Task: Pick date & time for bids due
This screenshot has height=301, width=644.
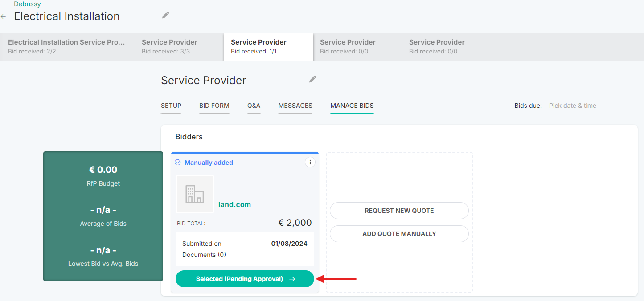Action: pos(573,106)
